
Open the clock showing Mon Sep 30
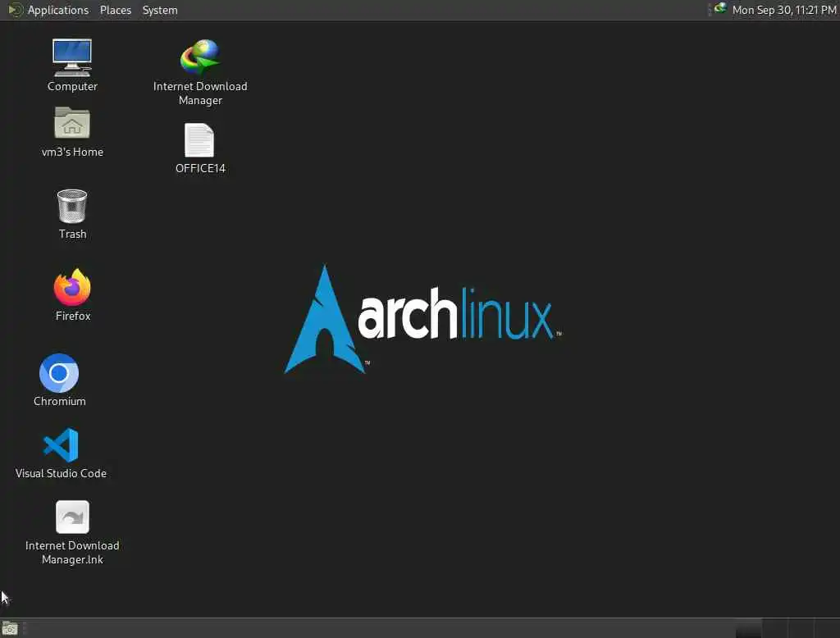(x=784, y=10)
